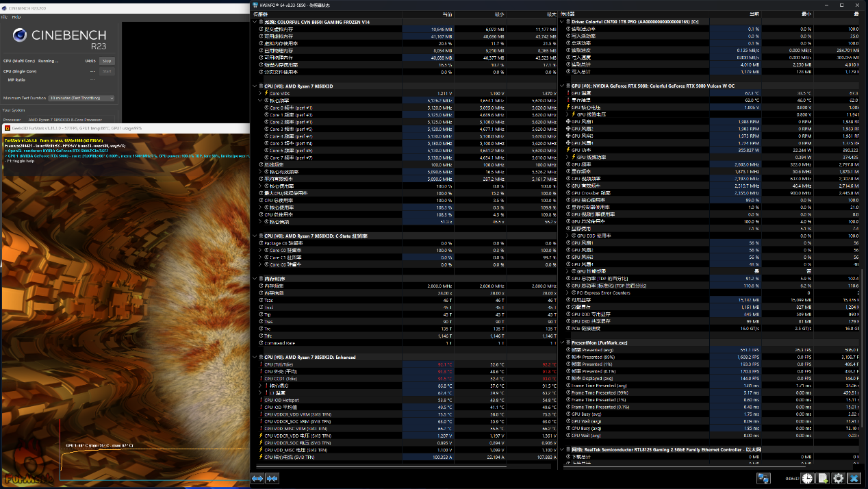Collapse the core clocks group above Core 0
The width and height of the screenshot is (868, 489).
point(261,101)
